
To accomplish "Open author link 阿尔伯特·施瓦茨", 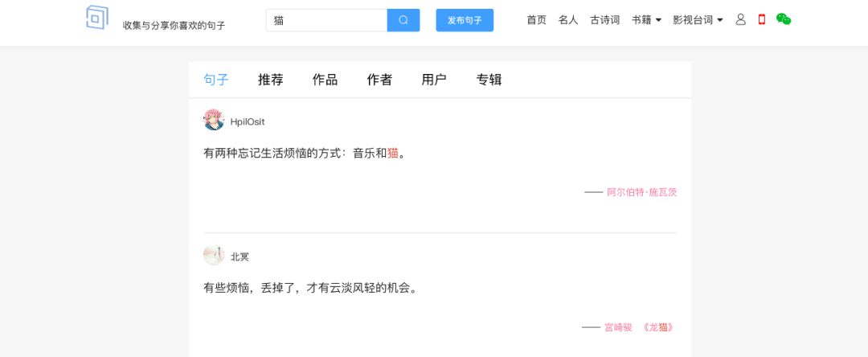I will [641, 192].
